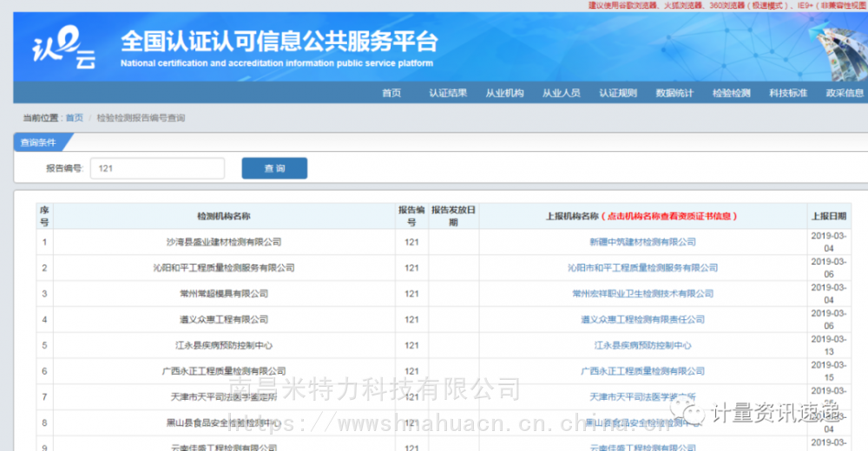This screenshot has height=451, width=868.
Task: Focus the 报告编号 input containing 121
Action: tap(157, 168)
